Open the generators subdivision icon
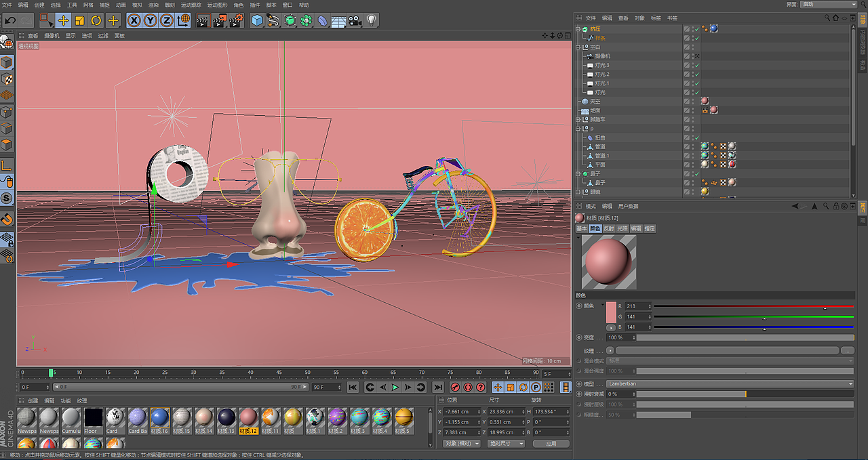 [x=290, y=20]
